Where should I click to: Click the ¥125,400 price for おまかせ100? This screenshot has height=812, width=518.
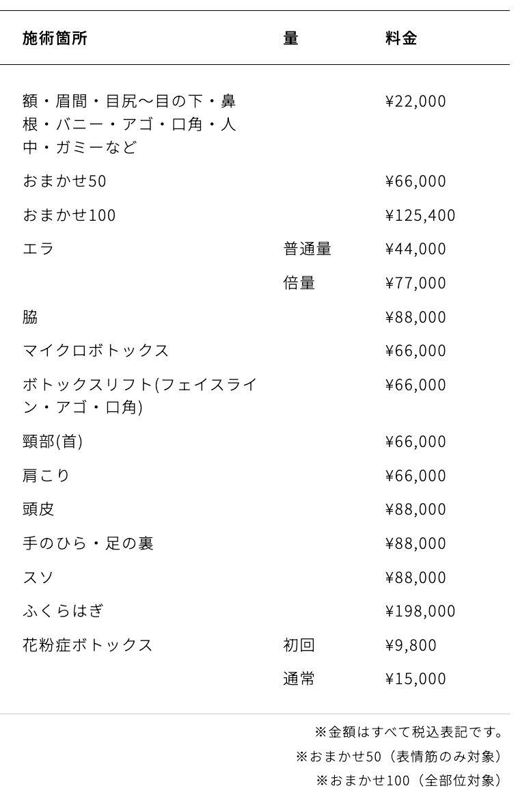pos(420,216)
